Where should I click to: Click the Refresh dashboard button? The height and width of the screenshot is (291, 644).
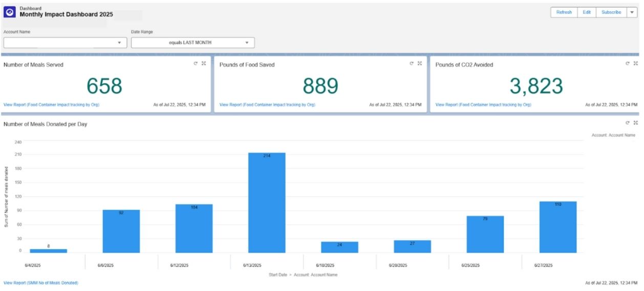pyautogui.click(x=564, y=12)
